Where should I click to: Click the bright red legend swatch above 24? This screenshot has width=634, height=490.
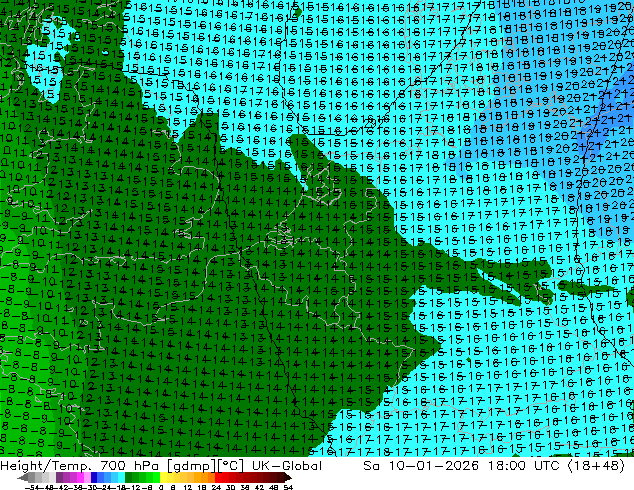(x=218, y=477)
